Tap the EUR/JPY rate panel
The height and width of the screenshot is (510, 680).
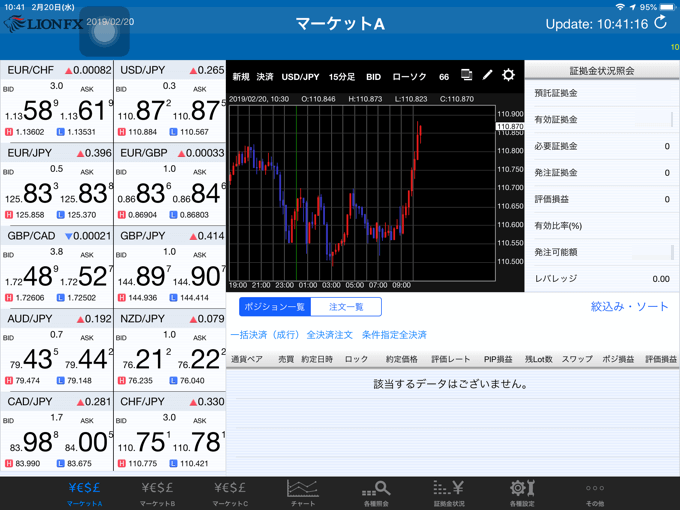tap(57, 184)
